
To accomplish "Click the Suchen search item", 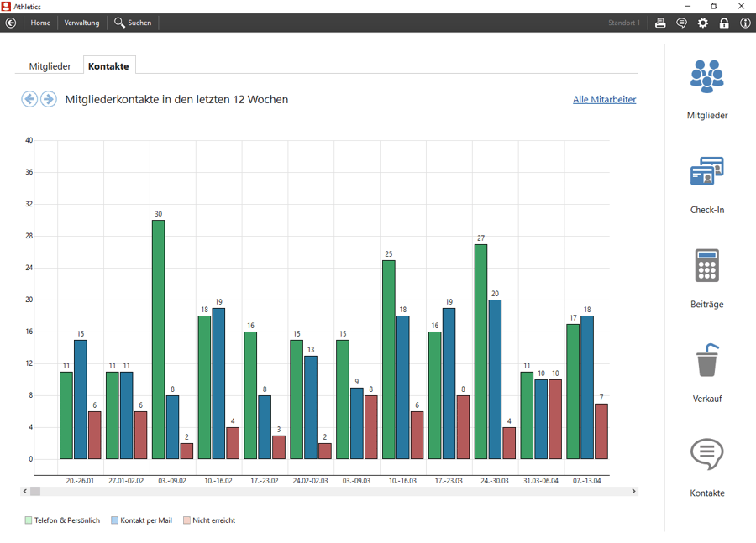I will pos(133,23).
